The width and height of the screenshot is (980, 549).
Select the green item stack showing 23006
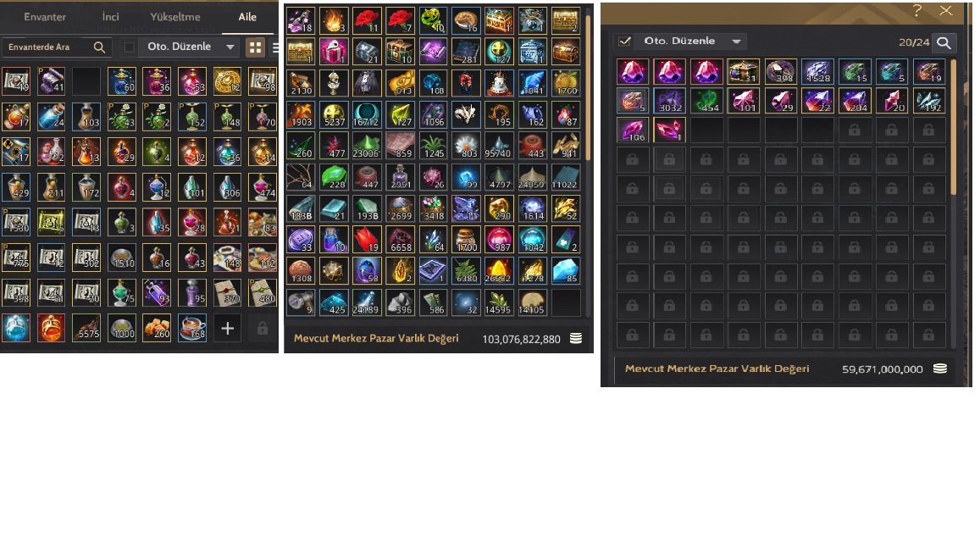366,146
